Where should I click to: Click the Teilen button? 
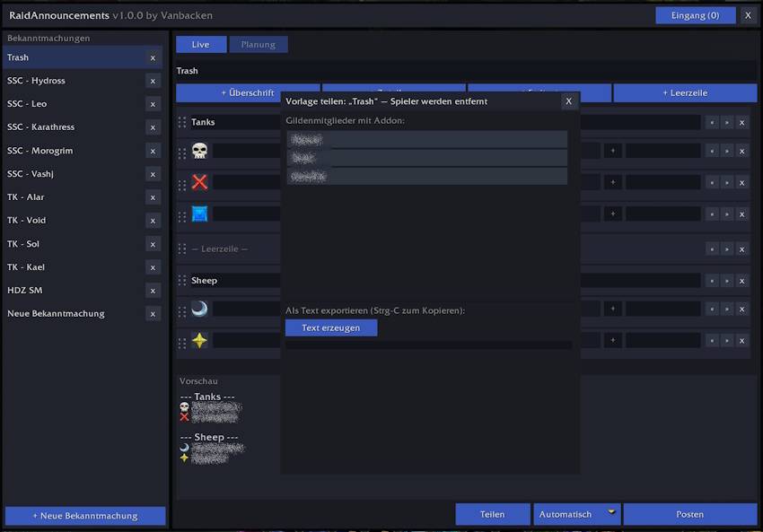click(493, 514)
